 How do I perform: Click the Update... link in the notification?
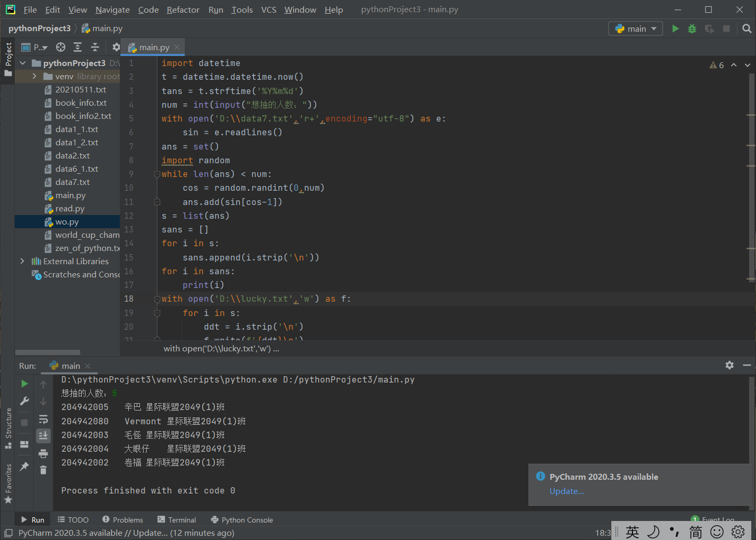(x=566, y=491)
